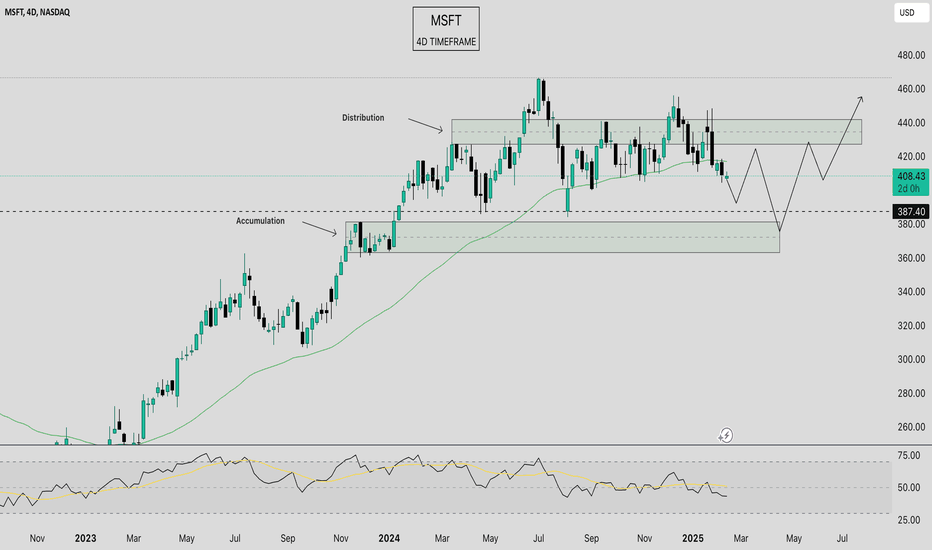Click the 300.00 price axis label
The width and height of the screenshot is (932, 550).
click(911, 360)
